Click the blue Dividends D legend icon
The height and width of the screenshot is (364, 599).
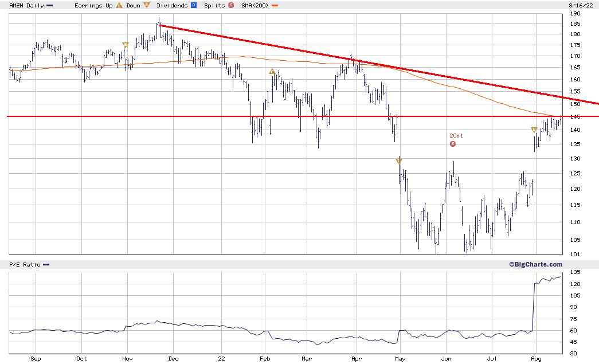pos(194,5)
